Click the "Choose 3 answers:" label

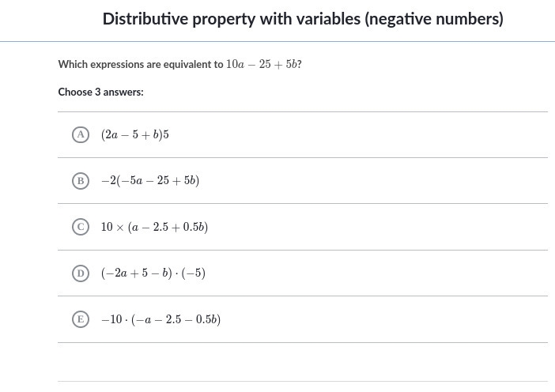pyautogui.click(x=101, y=92)
